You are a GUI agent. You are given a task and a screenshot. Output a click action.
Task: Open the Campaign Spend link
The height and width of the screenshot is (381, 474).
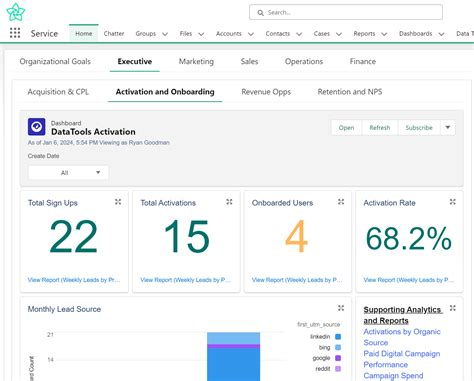(x=393, y=376)
